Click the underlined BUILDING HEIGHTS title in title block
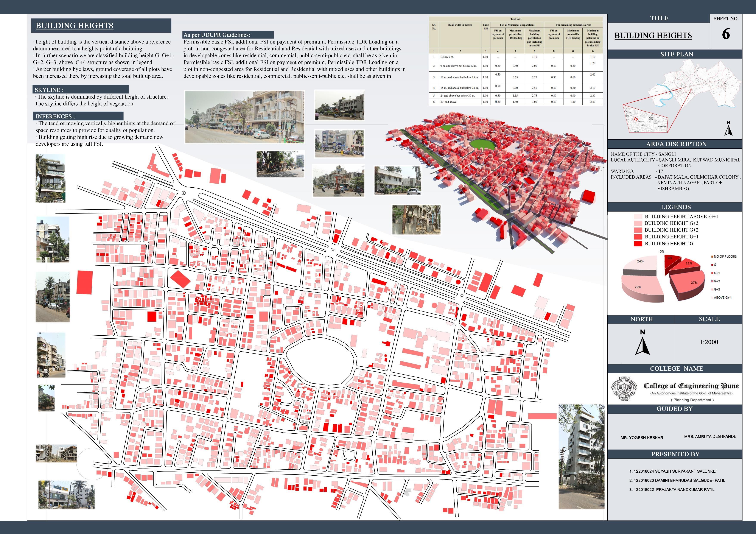The width and height of the screenshot is (756, 534). coord(653,36)
